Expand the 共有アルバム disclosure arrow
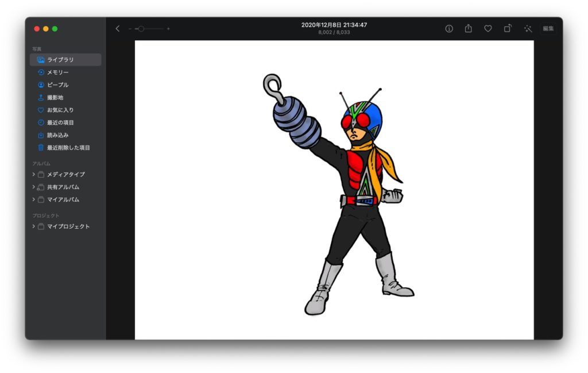The height and width of the screenshot is (373, 588). tap(33, 187)
